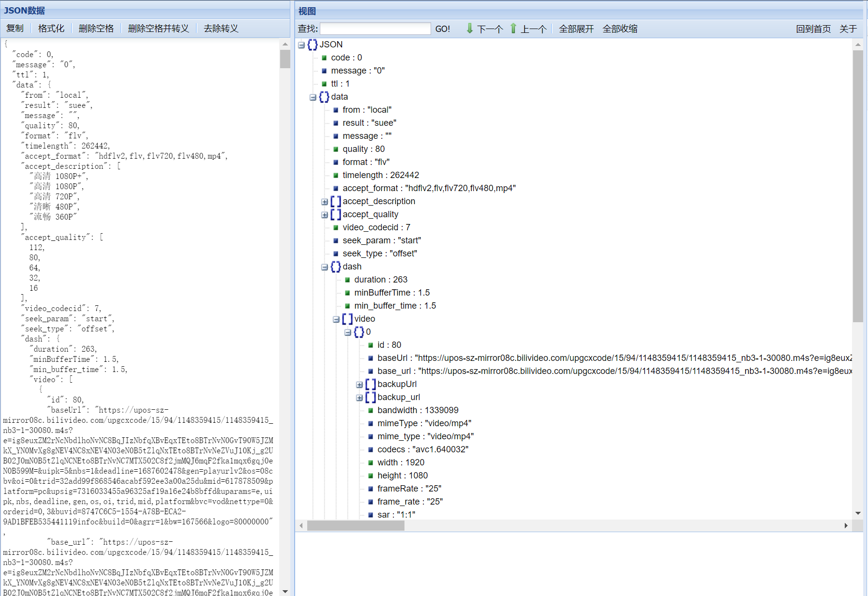
Task: Click green square icon beside width : 1920
Action: tap(371, 463)
